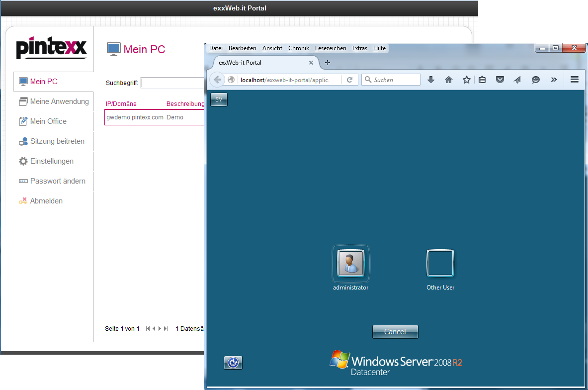The image size is (588, 390).
Task: Click the Sitzung beitreten user icon
Action: tap(23, 141)
